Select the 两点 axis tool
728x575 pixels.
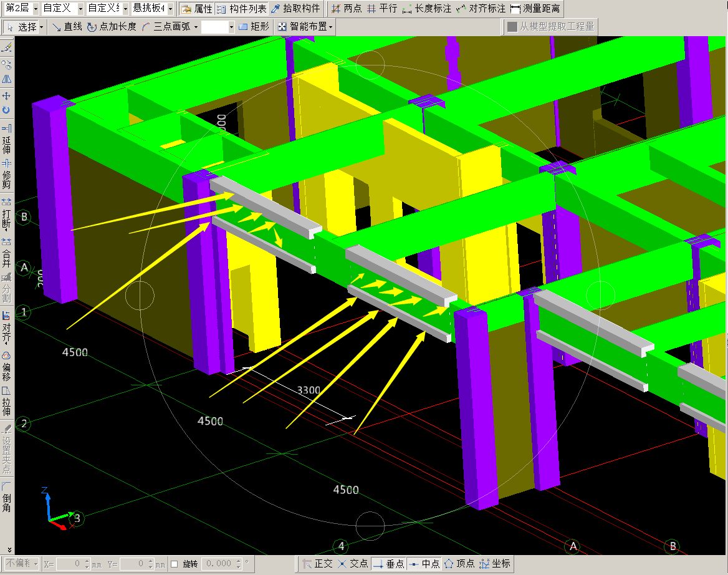(x=347, y=8)
